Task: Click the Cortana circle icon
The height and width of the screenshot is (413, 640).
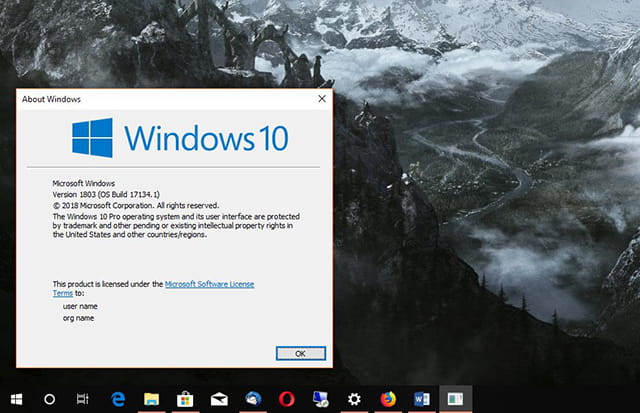Action: click(x=49, y=399)
